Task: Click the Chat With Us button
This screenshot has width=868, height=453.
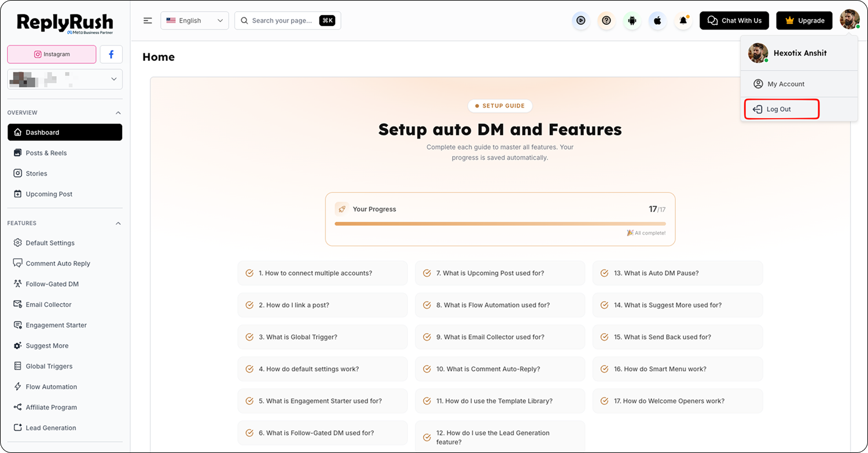Action: [734, 21]
